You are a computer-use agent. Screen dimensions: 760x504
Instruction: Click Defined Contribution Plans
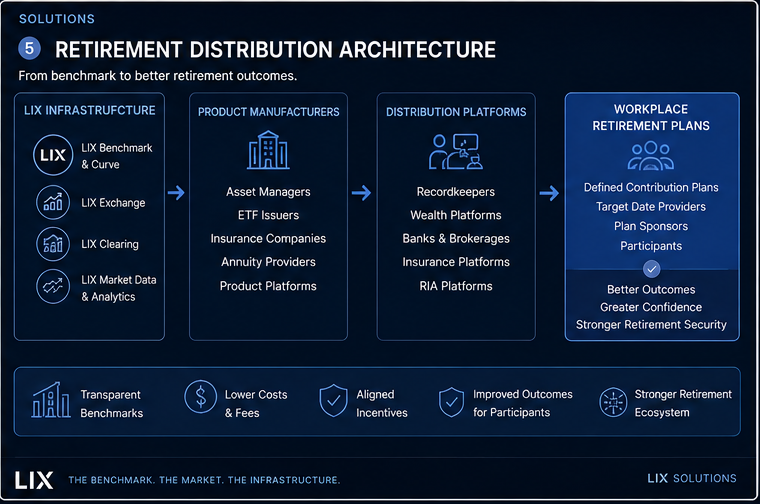[651, 188]
